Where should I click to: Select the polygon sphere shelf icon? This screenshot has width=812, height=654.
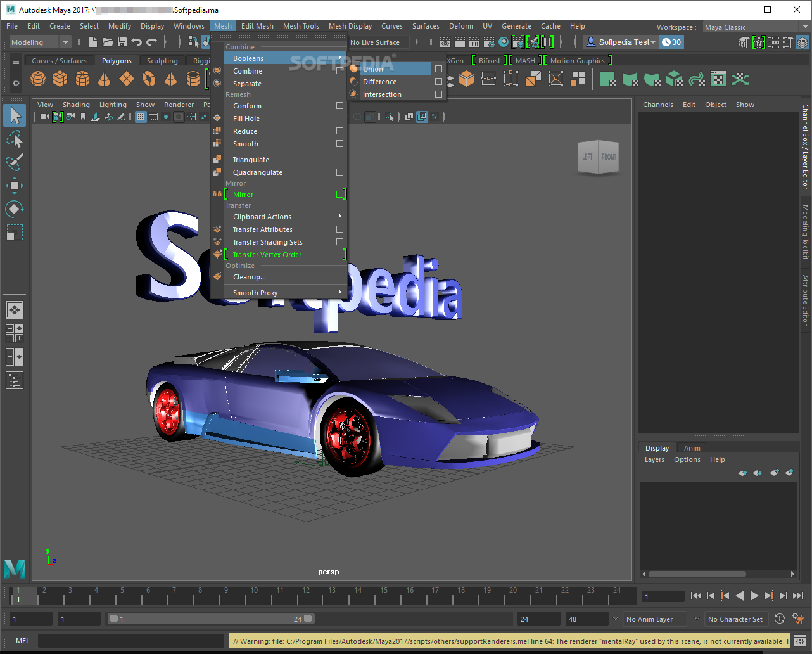click(x=38, y=79)
